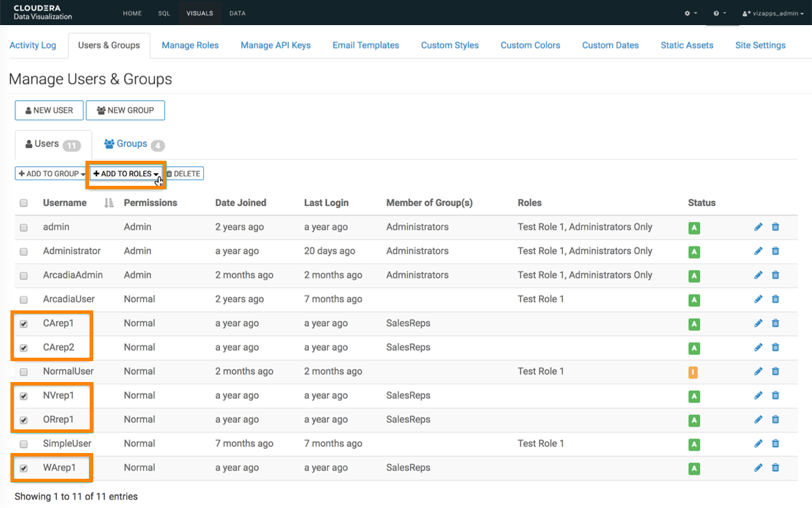Switch to the Groups tab
Viewport: 812px width, 508px height.
coord(133,144)
